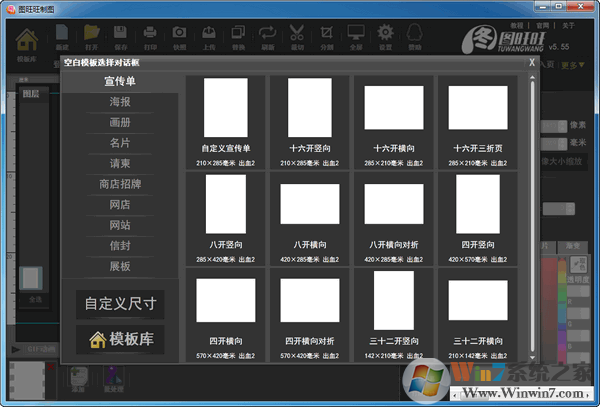Click the 模板库 home icon in toolbar
This screenshot has height=407, width=600.
[28, 42]
